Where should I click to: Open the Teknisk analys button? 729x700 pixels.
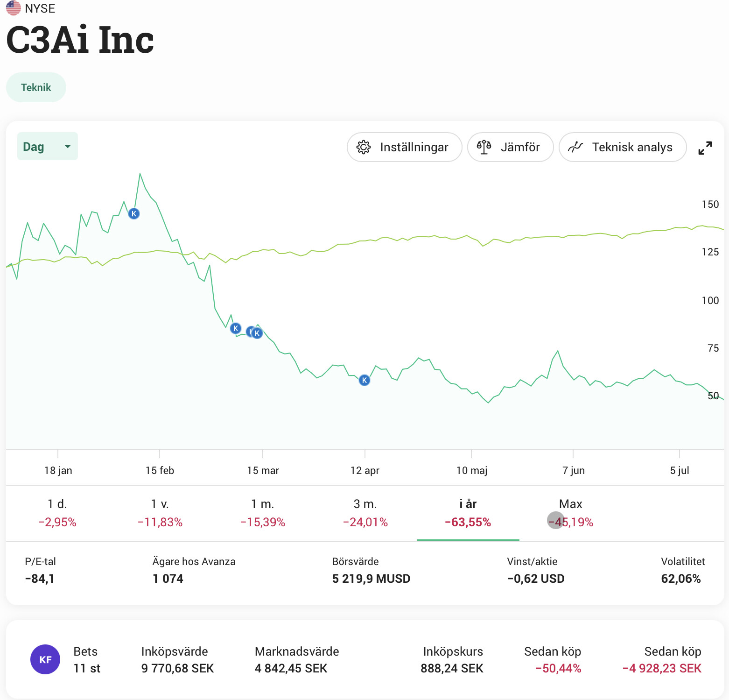coord(623,147)
